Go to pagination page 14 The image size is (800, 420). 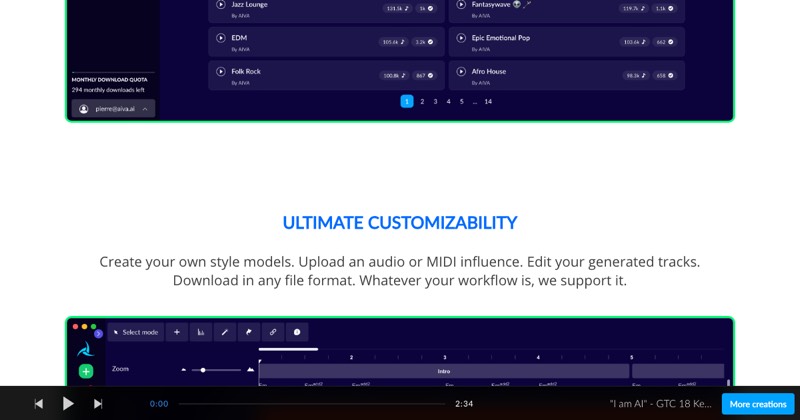[x=488, y=102]
